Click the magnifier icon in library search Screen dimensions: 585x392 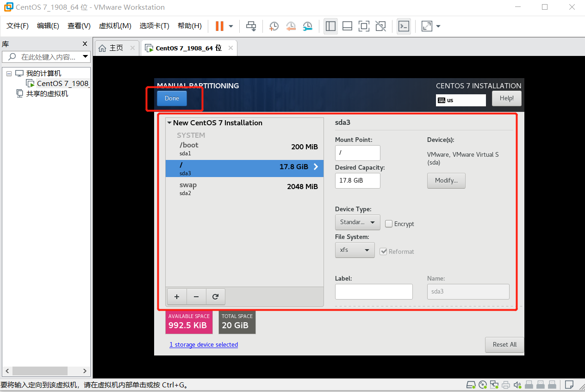click(12, 57)
